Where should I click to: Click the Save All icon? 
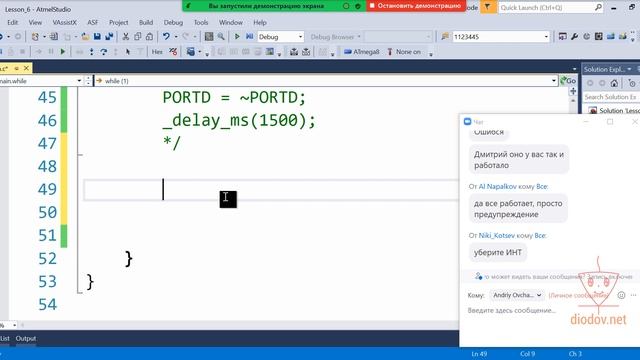pyautogui.click(x=109, y=37)
